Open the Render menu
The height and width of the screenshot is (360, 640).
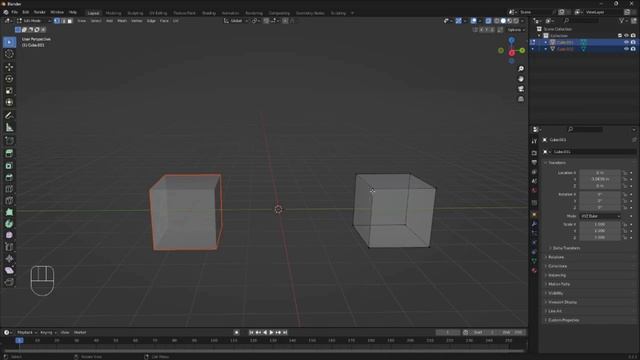pyautogui.click(x=40, y=12)
